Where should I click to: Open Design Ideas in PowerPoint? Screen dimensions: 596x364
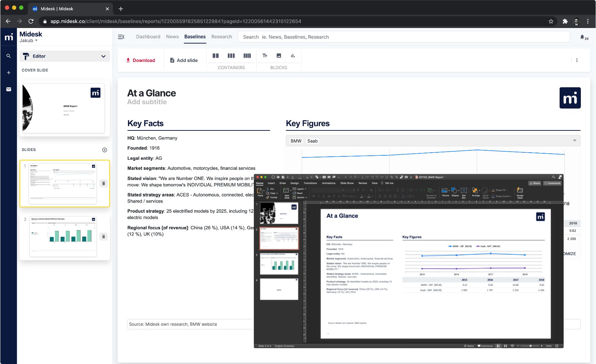[520, 193]
